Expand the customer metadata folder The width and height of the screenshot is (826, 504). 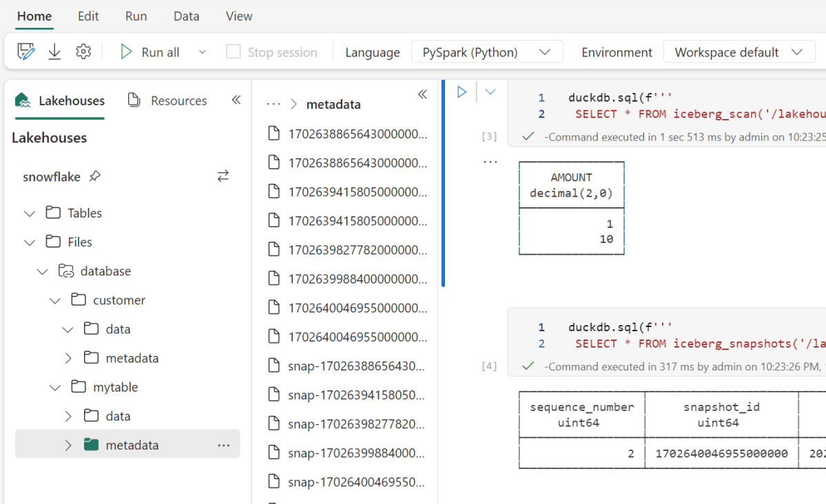coord(68,358)
